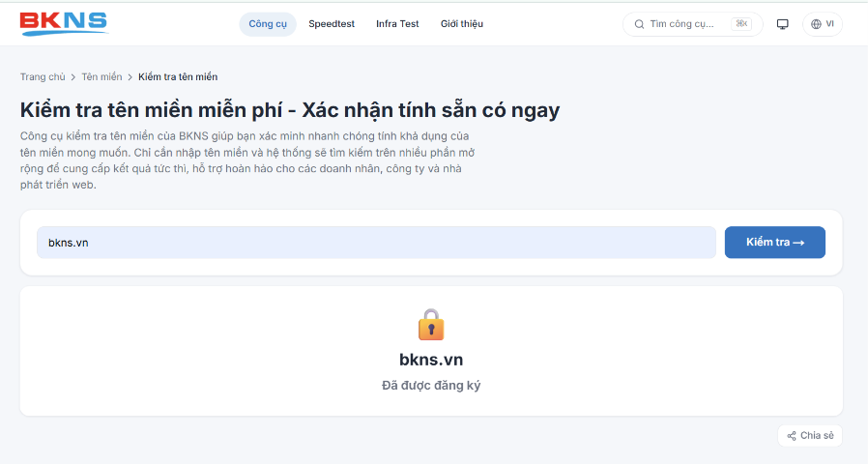This screenshot has height=465, width=868.
Task: Click the globe language icon
Action: [816, 24]
